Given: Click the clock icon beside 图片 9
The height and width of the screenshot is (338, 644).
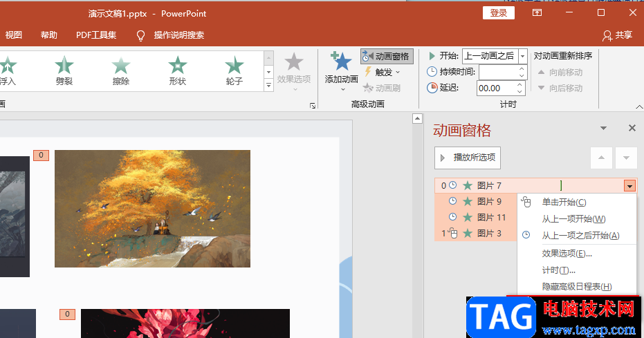Looking at the screenshot, I should tap(452, 201).
